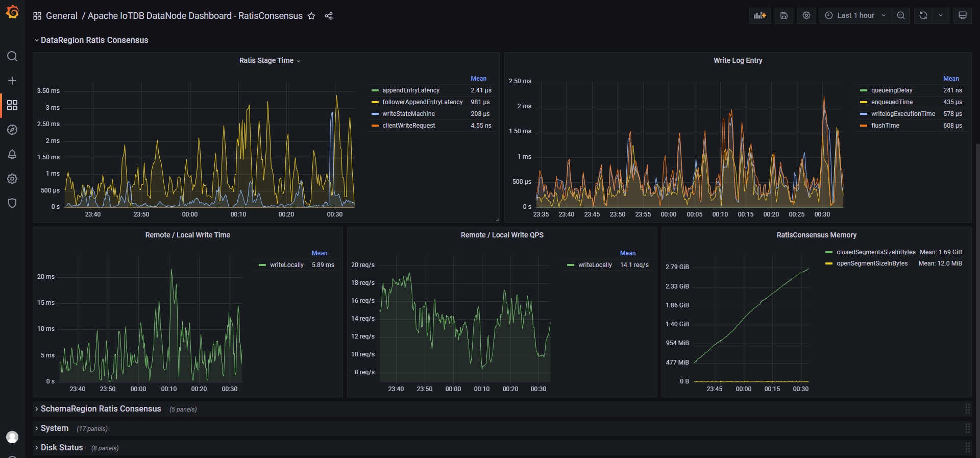Open the Write Log Entry panel title menu
The height and width of the screenshot is (458, 980).
(738, 60)
